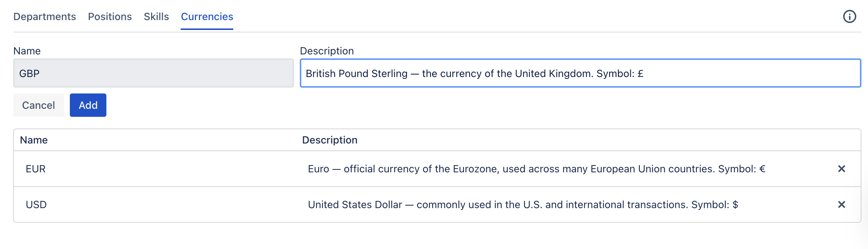Image resolution: width=868 pixels, height=249 pixels.
Task: Click the Description label above the input field
Action: point(327,51)
